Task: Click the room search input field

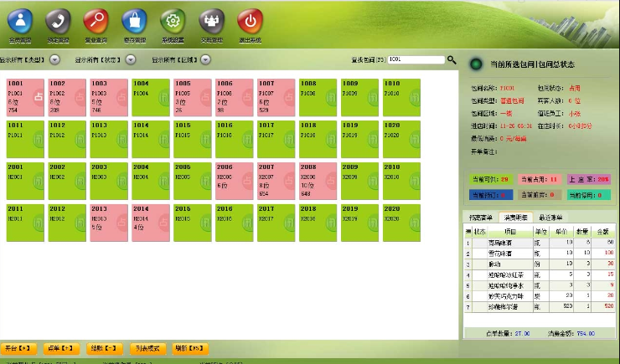Action: (416, 59)
